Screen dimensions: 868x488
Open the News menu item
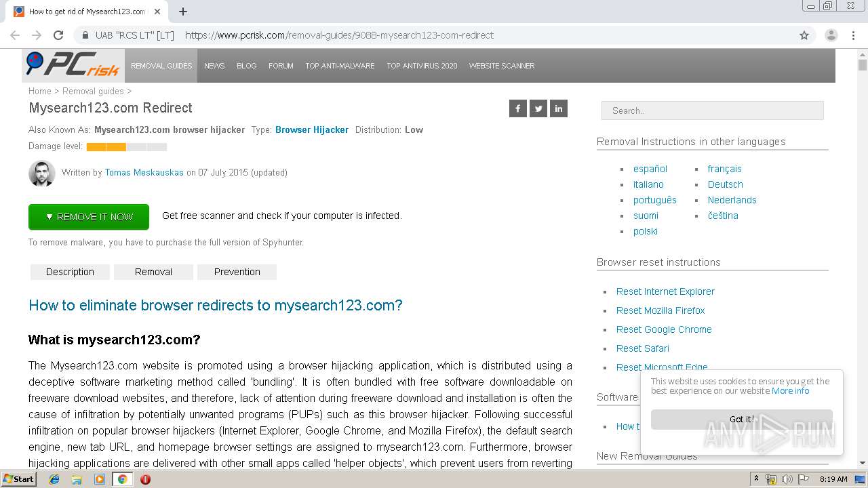(214, 66)
